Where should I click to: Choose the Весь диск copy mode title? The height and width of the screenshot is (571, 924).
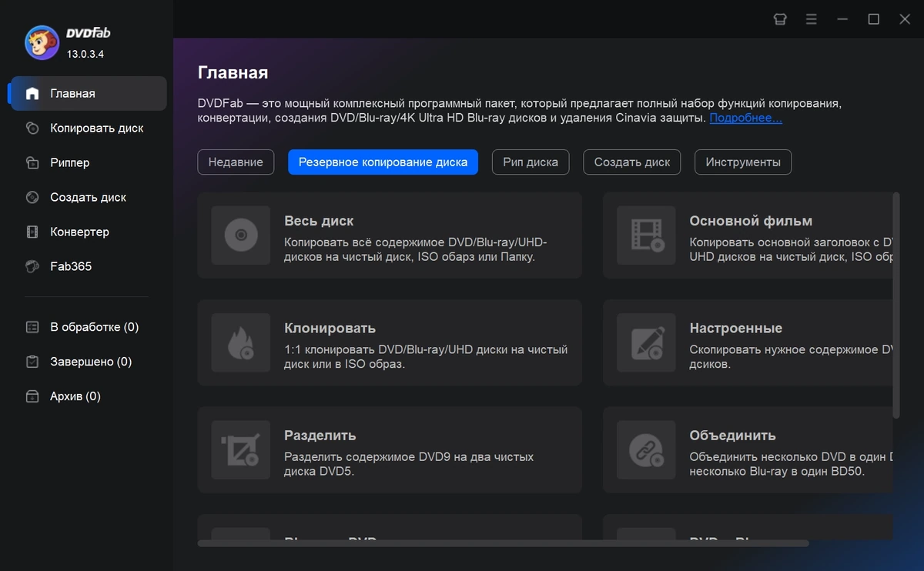point(319,221)
